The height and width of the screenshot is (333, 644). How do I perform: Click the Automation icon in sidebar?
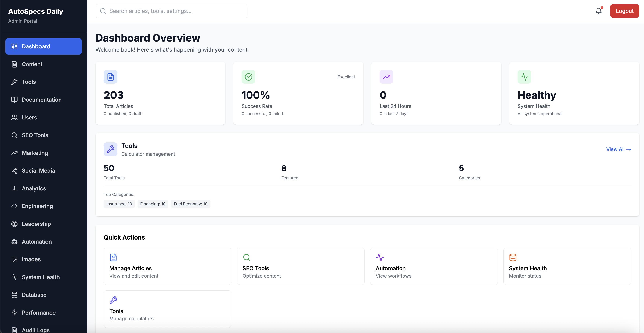coord(14,241)
